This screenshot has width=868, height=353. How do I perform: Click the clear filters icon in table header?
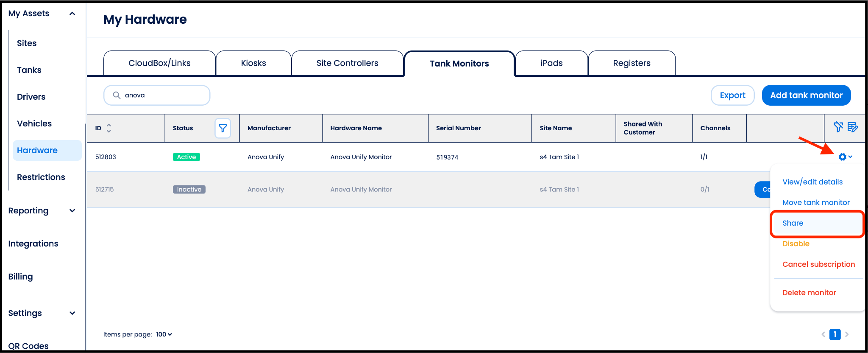point(838,127)
